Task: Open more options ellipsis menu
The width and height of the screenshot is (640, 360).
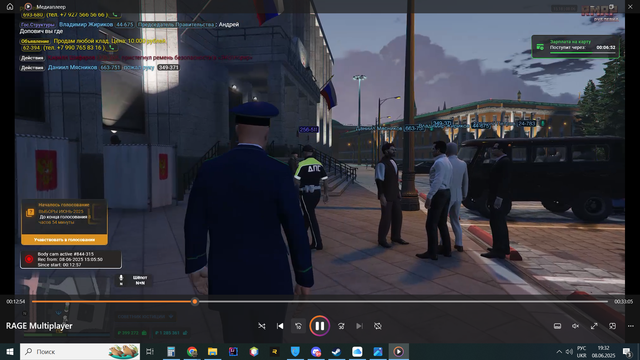Action: (x=631, y=326)
